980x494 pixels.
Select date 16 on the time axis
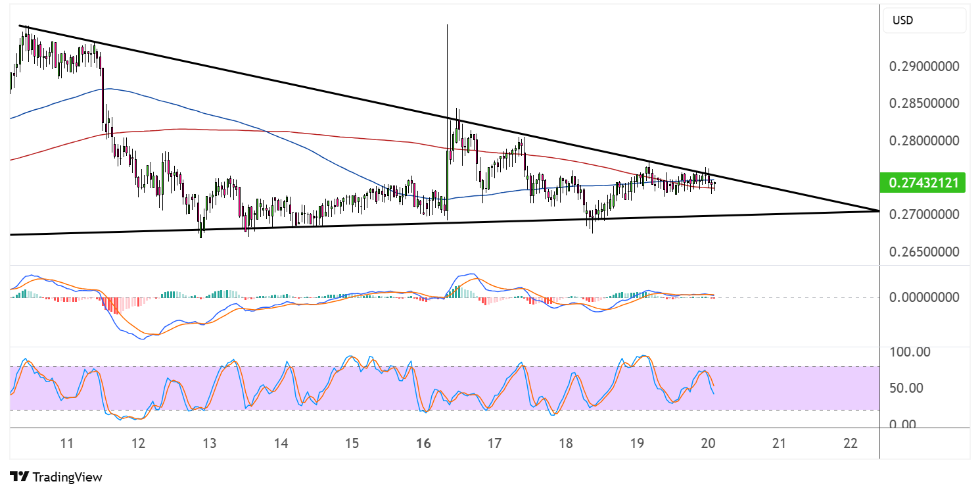pyautogui.click(x=423, y=443)
